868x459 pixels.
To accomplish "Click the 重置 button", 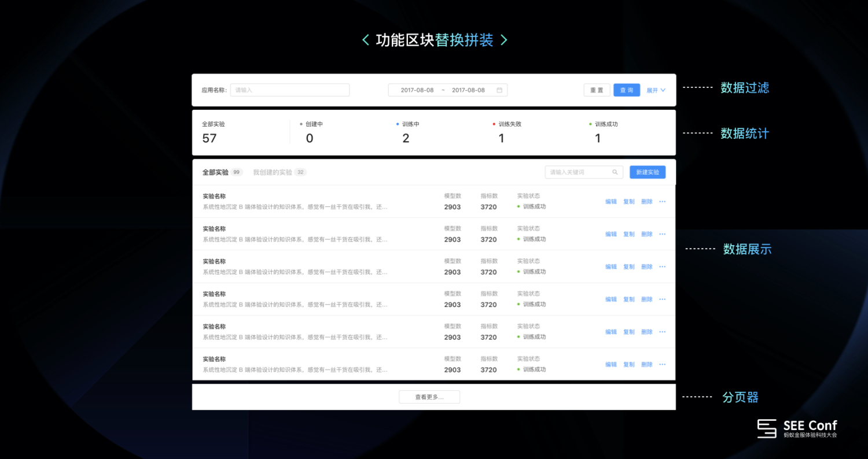I will [597, 90].
